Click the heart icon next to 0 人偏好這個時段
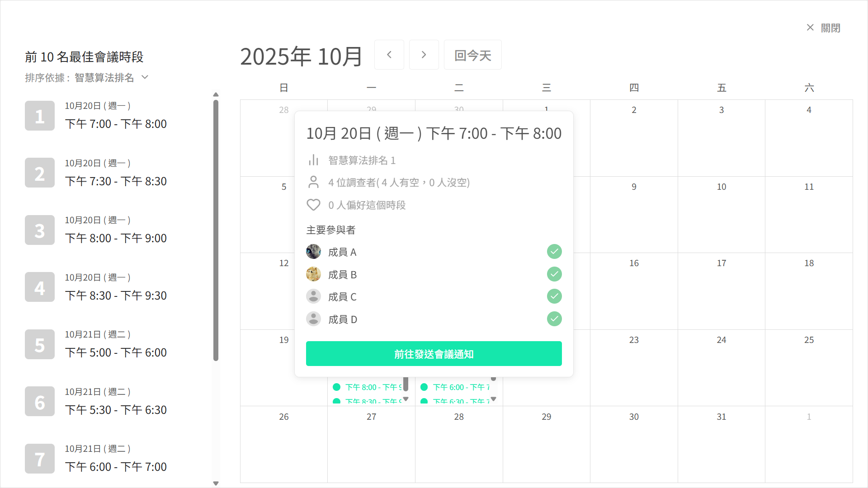This screenshot has width=868, height=488. (313, 205)
